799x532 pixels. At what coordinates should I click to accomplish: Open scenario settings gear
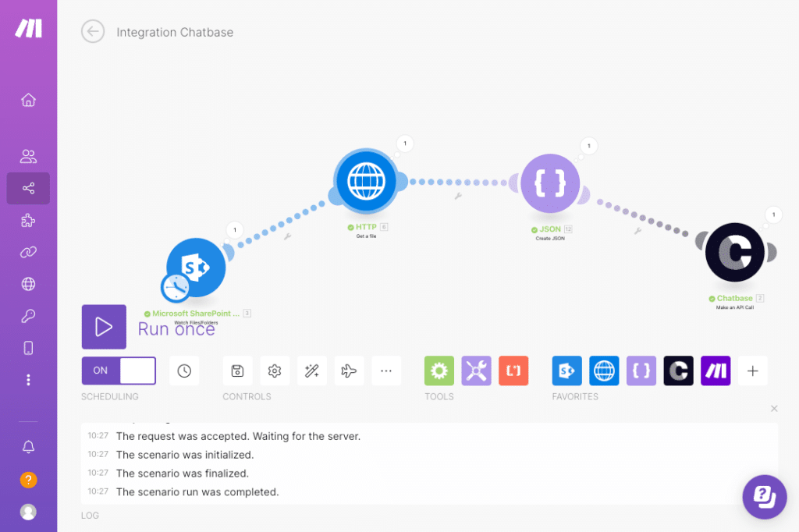[275, 371]
